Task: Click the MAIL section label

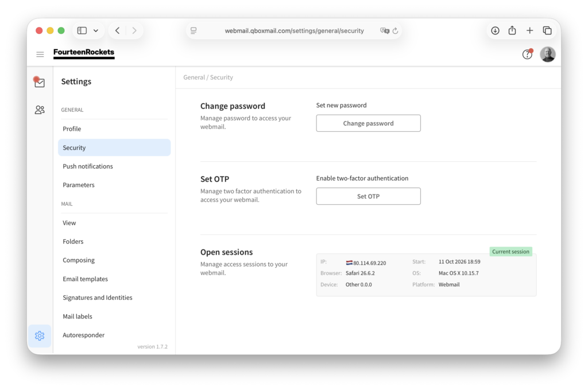Action: pyautogui.click(x=67, y=204)
